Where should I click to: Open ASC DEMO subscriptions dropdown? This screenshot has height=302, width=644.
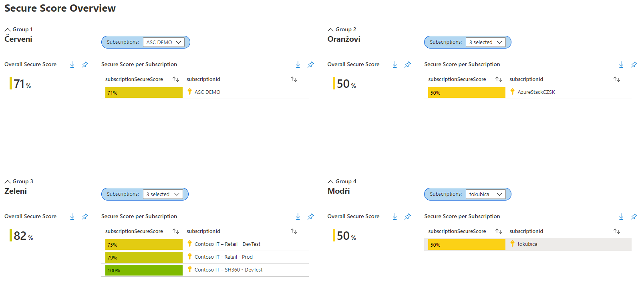pos(163,42)
